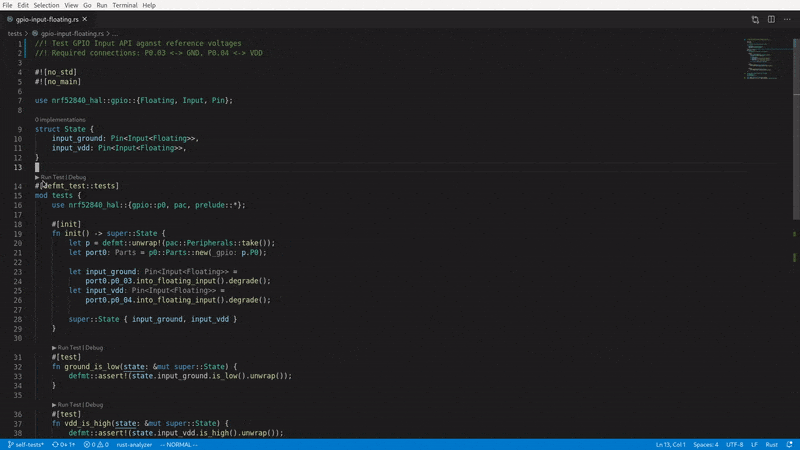Click 'super::State { input_ground, input_vdd }' line

(153, 319)
